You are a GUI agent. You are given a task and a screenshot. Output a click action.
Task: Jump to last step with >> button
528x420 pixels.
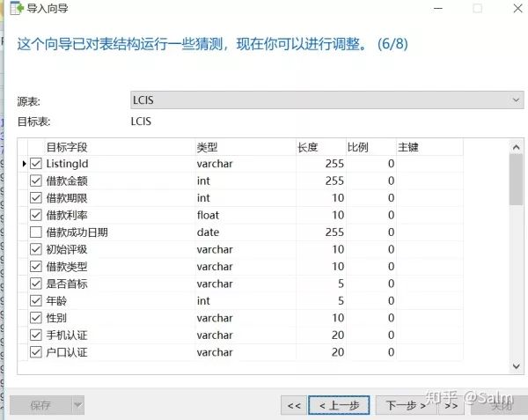[x=451, y=406]
